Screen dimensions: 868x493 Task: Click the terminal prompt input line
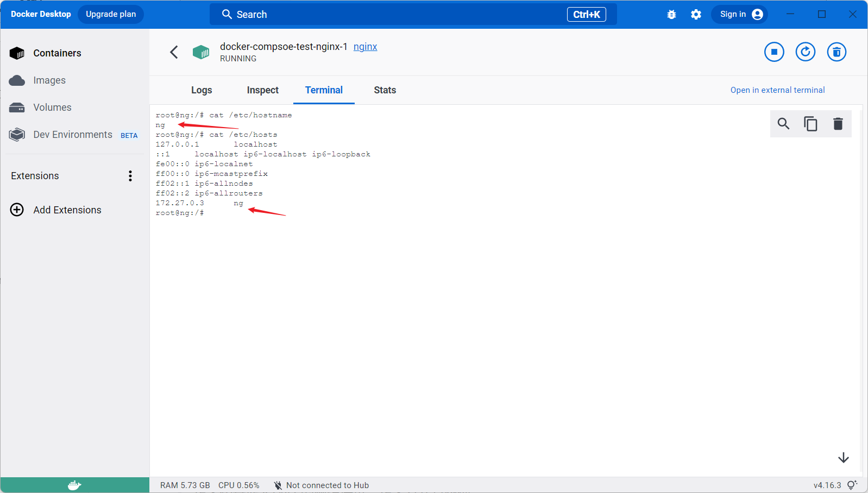[180, 213]
